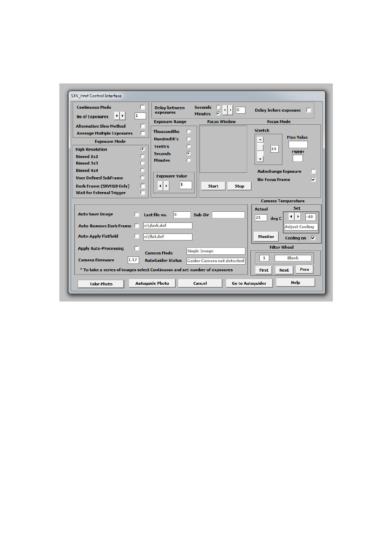Screen dimensions: 392x554
Task: Click the Max Value field
Action: (298, 144)
